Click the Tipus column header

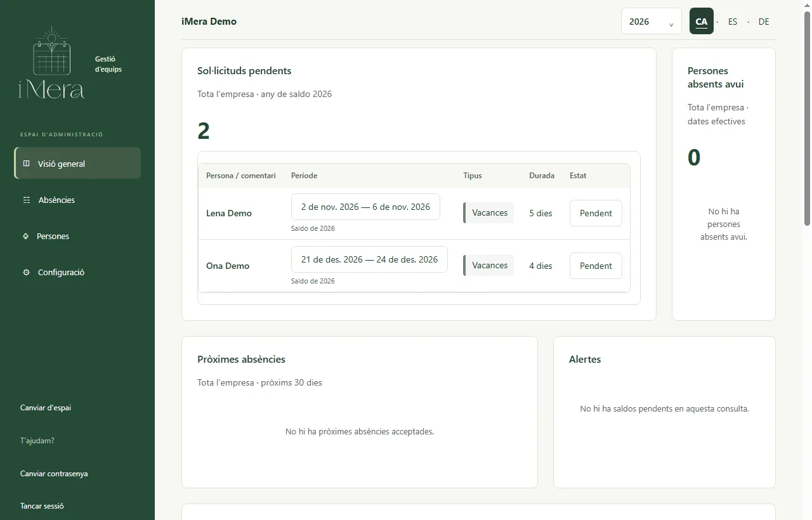[473, 176]
